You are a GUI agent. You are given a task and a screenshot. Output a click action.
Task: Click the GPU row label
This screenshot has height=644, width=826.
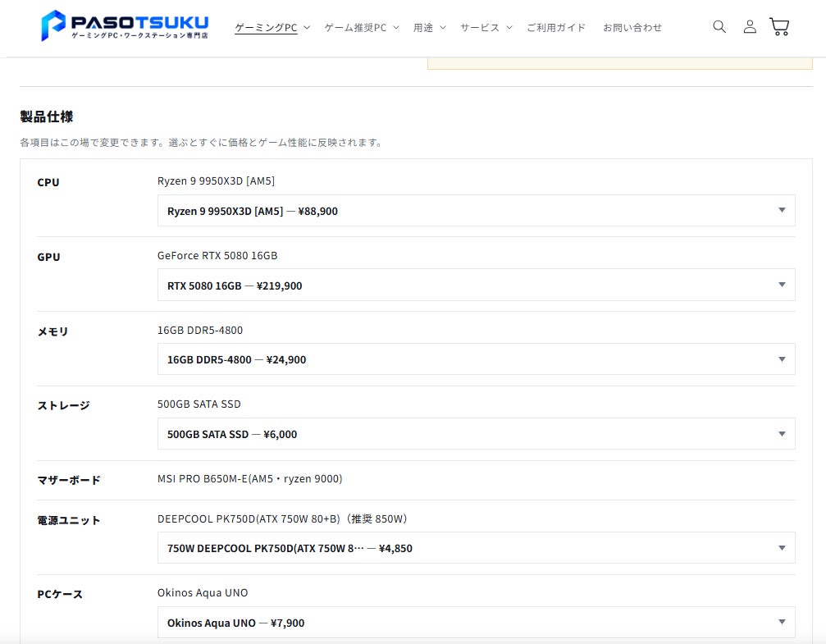tap(48, 257)
